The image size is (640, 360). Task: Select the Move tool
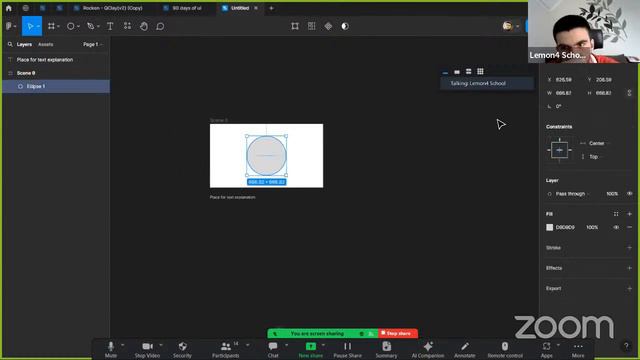point(30,26)
